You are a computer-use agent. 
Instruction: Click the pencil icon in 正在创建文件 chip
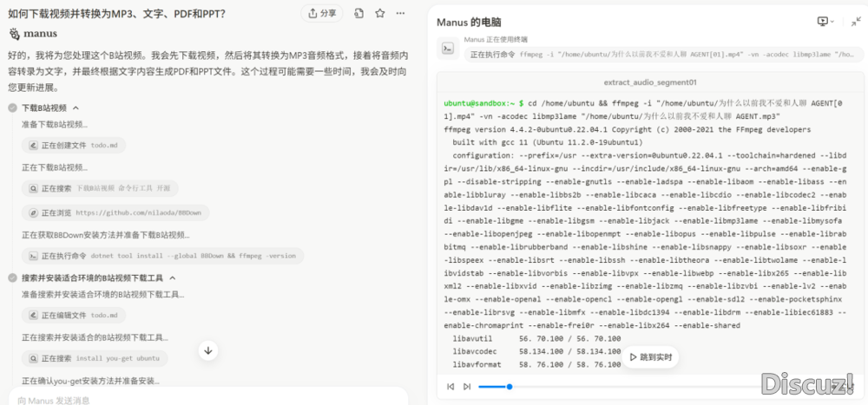[x=33, y=146]
